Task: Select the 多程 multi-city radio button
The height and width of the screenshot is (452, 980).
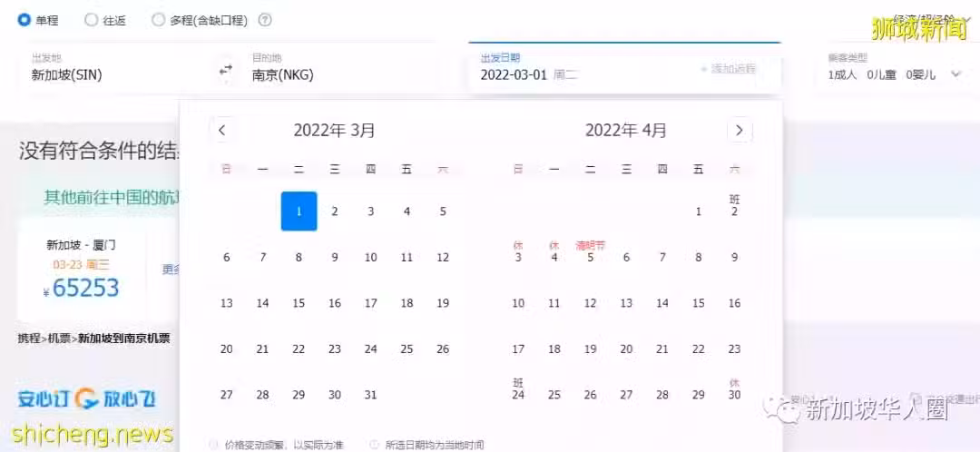Action: 158,20
